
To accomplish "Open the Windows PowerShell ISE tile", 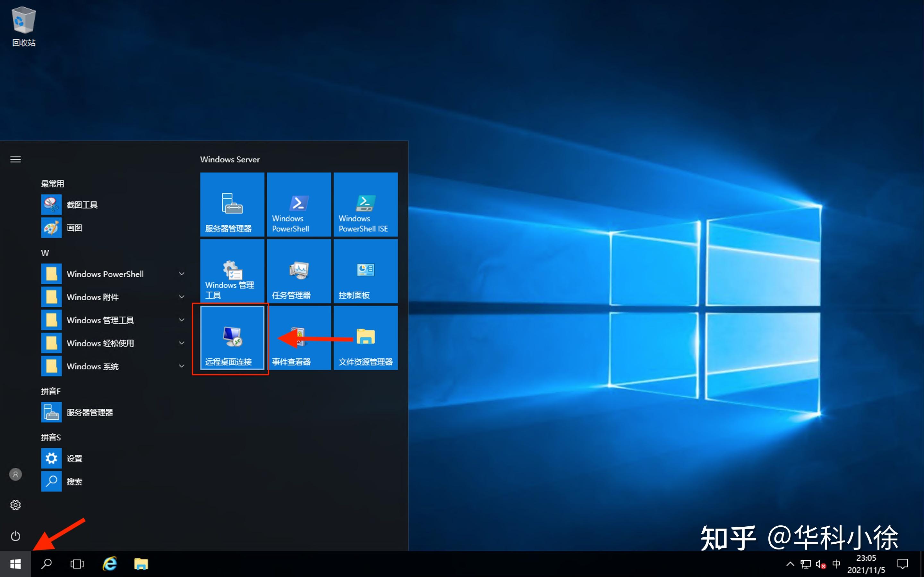I will point(365,205).
